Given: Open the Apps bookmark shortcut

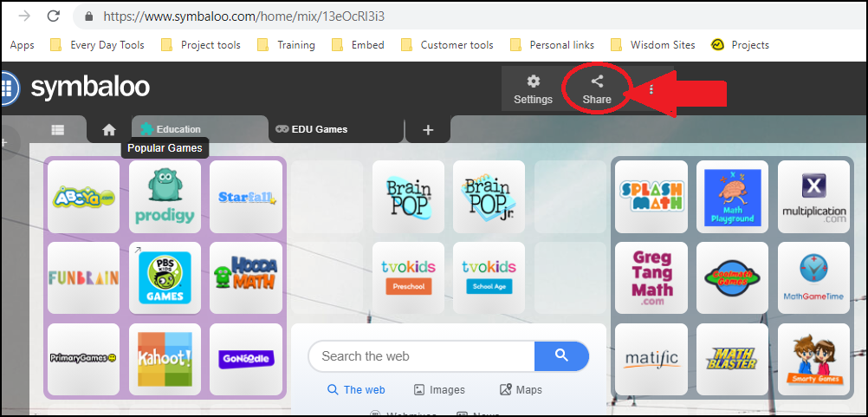Looking at the screenshot, I should pyautogui.click(x=23, y=45).
